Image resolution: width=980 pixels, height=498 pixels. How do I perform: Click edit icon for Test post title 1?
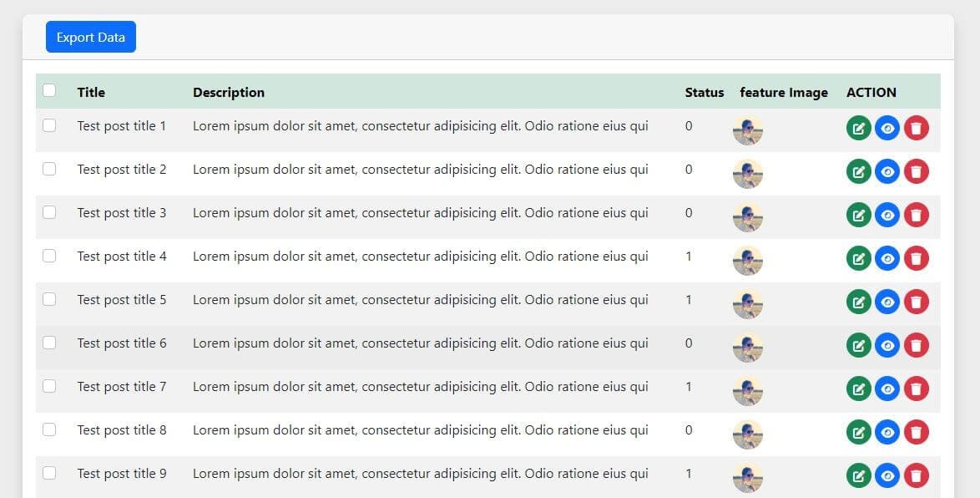858,129
